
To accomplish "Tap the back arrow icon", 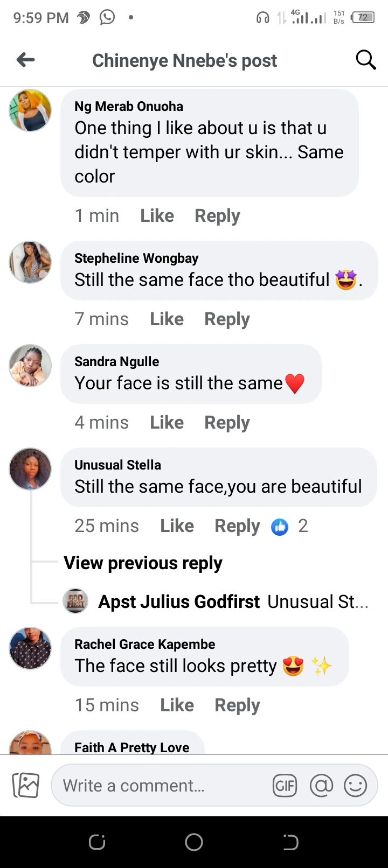I will pos(26,60).
